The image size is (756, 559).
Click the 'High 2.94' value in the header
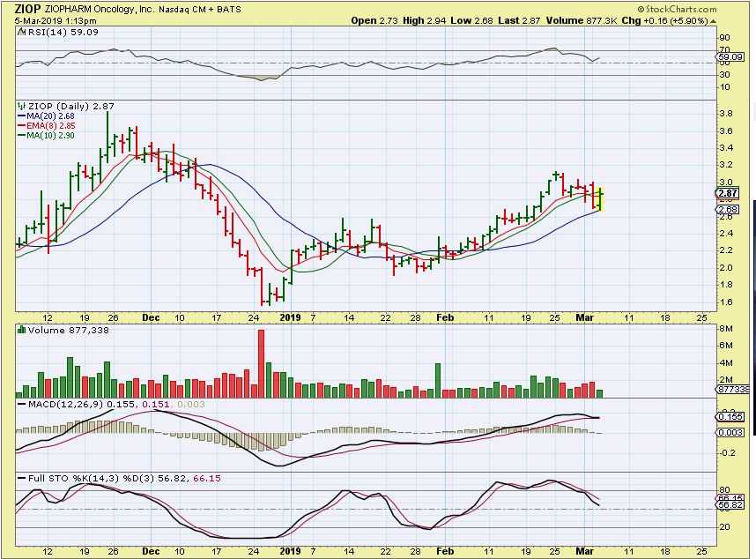425,21
